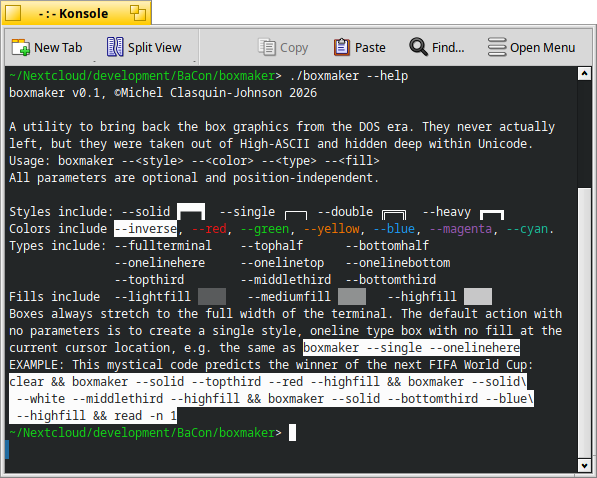597x478 pixels.
Task: Click the lightfill dark grey sample block
Action: (x=212, y=297)
